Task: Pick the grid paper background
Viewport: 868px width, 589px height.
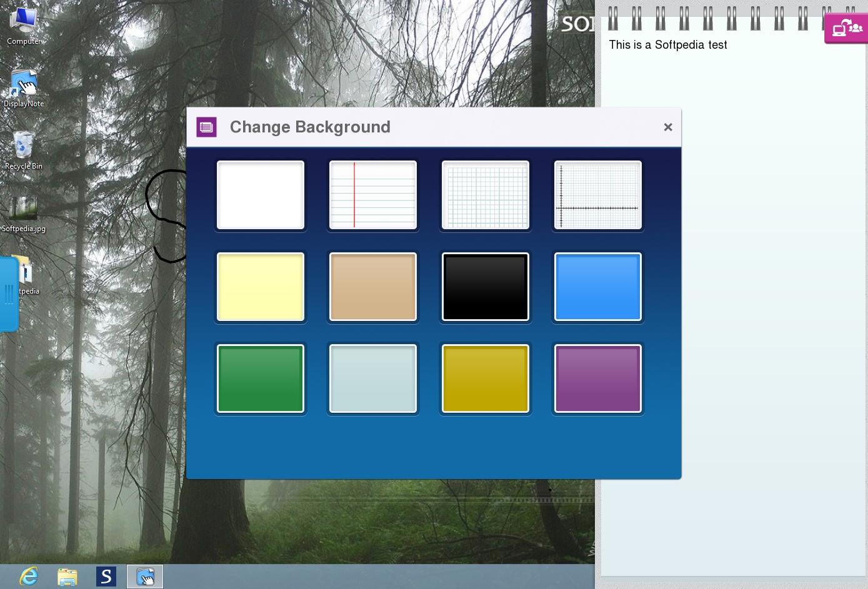Action: point(486,195)
